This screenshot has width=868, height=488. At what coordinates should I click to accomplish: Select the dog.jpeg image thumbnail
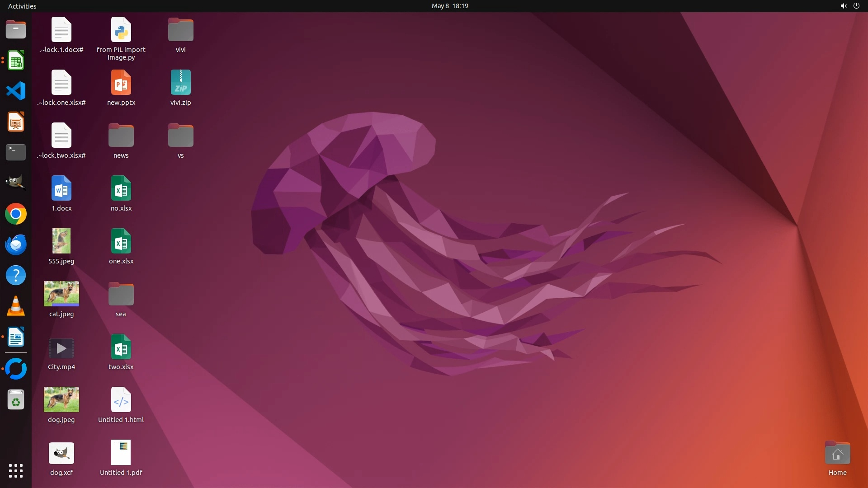(61, 399)
